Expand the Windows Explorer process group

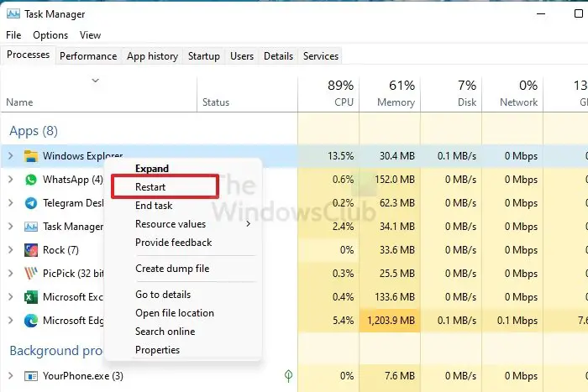(x=10, y=155)
